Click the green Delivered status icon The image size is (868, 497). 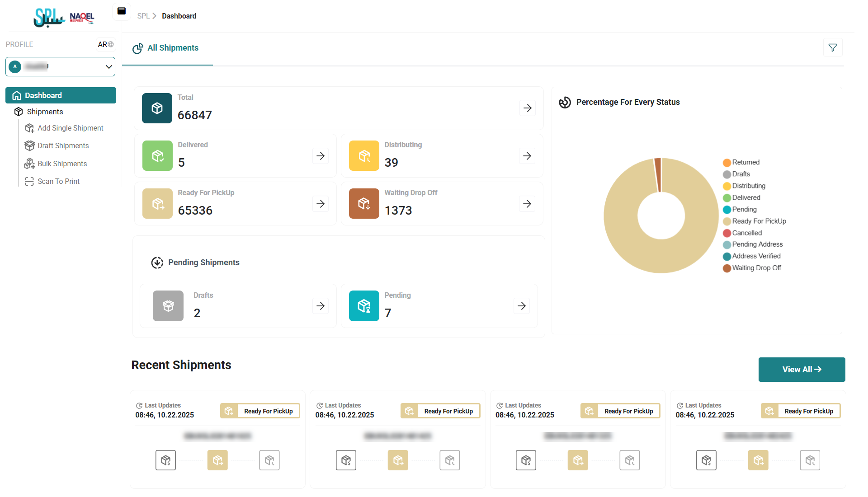click(157, 156)
